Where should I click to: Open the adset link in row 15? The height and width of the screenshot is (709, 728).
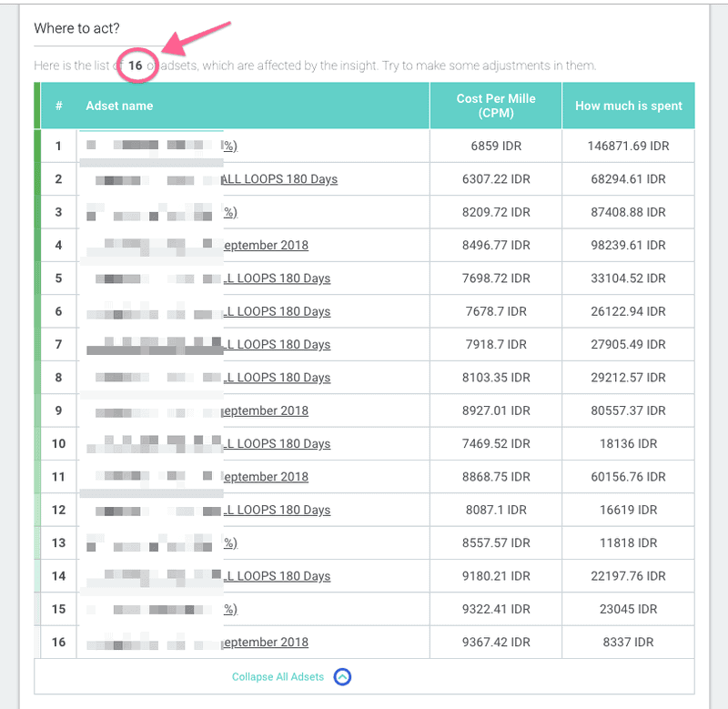tap(230, 609)
